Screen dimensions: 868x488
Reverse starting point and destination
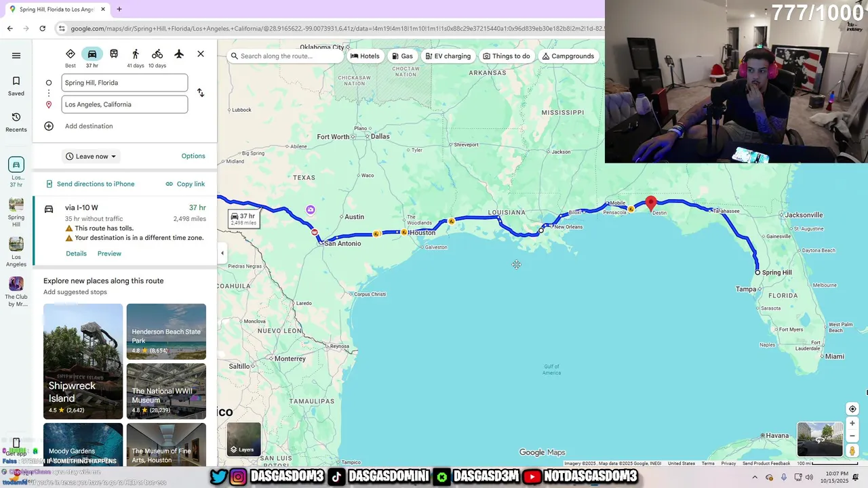(x=201, y=93)
